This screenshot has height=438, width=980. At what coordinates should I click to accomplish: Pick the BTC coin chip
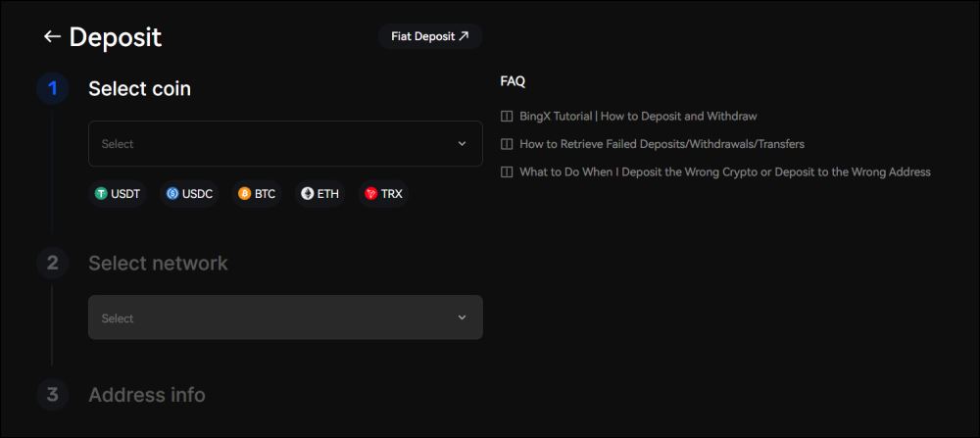(257, 194)
